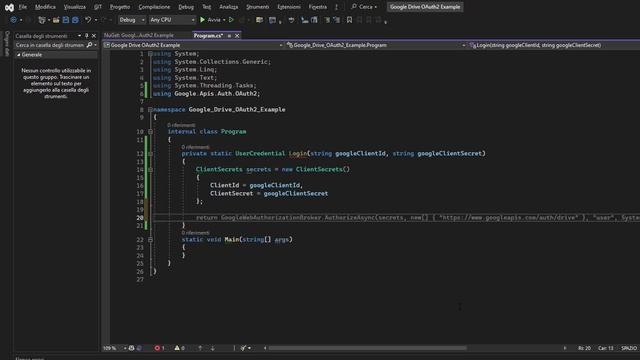Open the Compilazione menu
This screenshot has height=360, width=640.
click(x=154, y=7)
